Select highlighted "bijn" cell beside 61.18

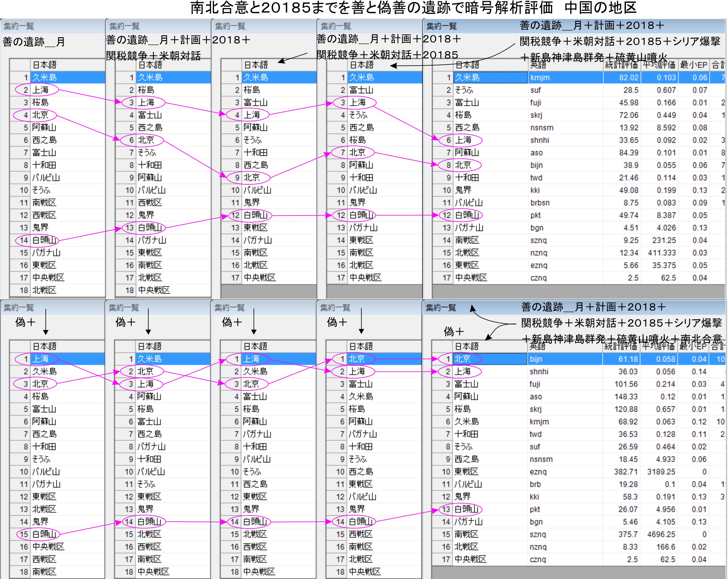tap(536, 359)
